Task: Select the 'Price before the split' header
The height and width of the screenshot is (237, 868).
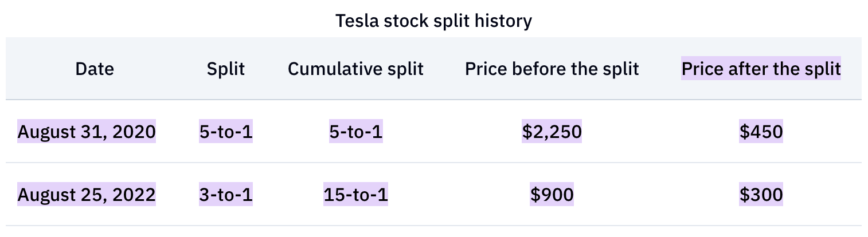Action: [x=552, y=69]
